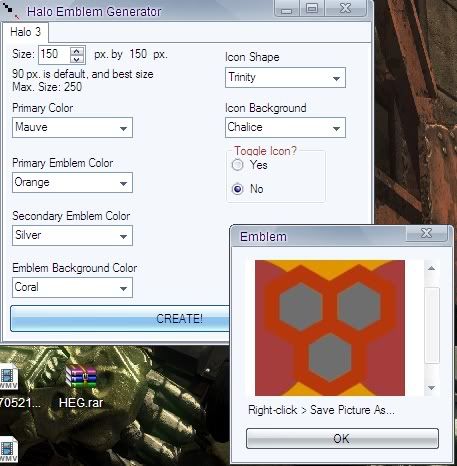Click the Halo Emblem Generator title icon
The image size is (457, 466).
pyautogui.click(x=12, y=11)
